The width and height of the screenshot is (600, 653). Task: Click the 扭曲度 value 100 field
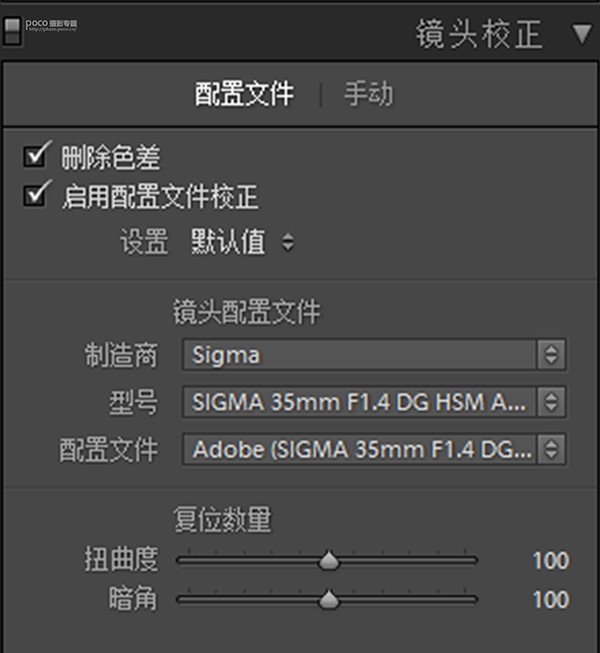550,561
